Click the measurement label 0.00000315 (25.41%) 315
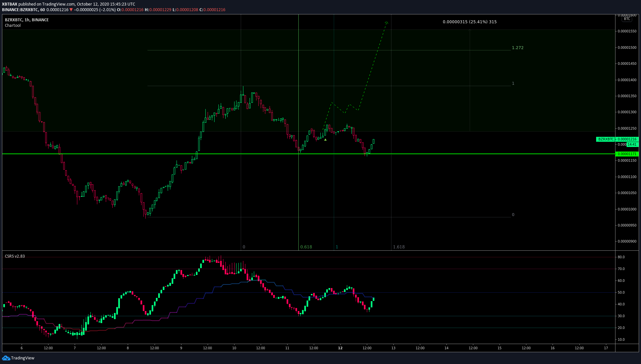 click(470, 22)
